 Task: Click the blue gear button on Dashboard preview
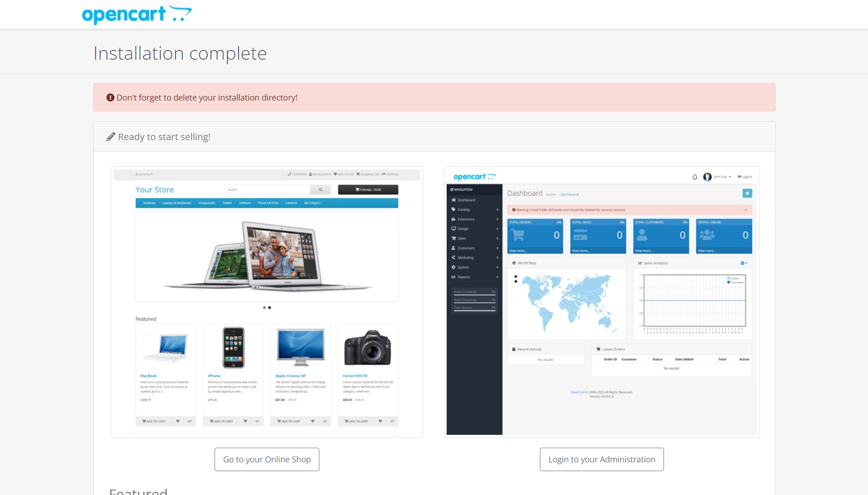(747, 193)
